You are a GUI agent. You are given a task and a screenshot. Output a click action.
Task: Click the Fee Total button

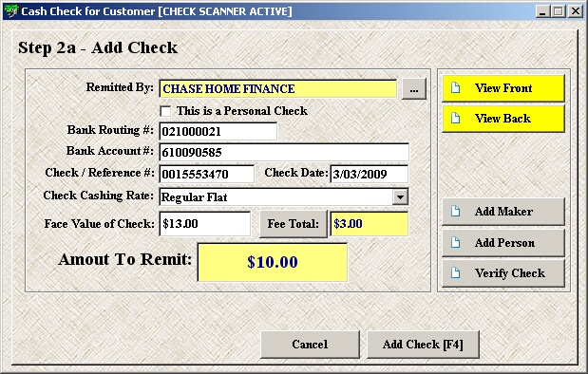coord(294,224)
